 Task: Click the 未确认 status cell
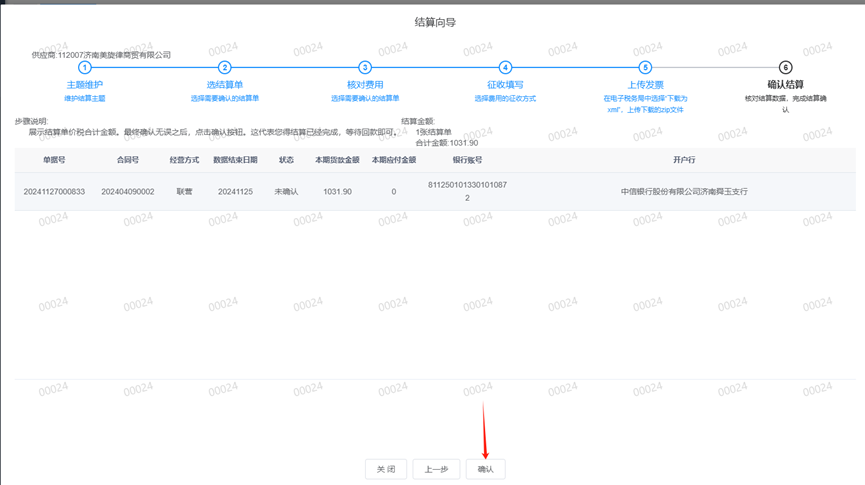[286, 191]
